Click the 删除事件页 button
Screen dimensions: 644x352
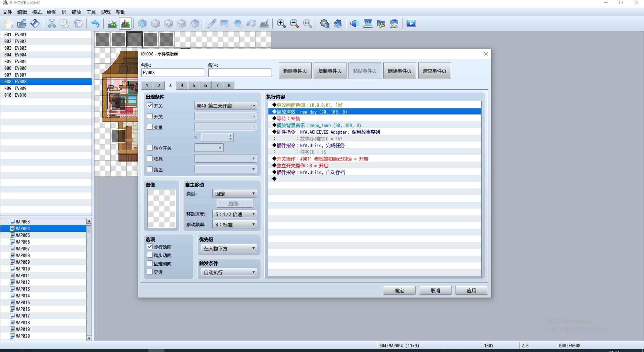pyautogui.click(x=400, y=71)
